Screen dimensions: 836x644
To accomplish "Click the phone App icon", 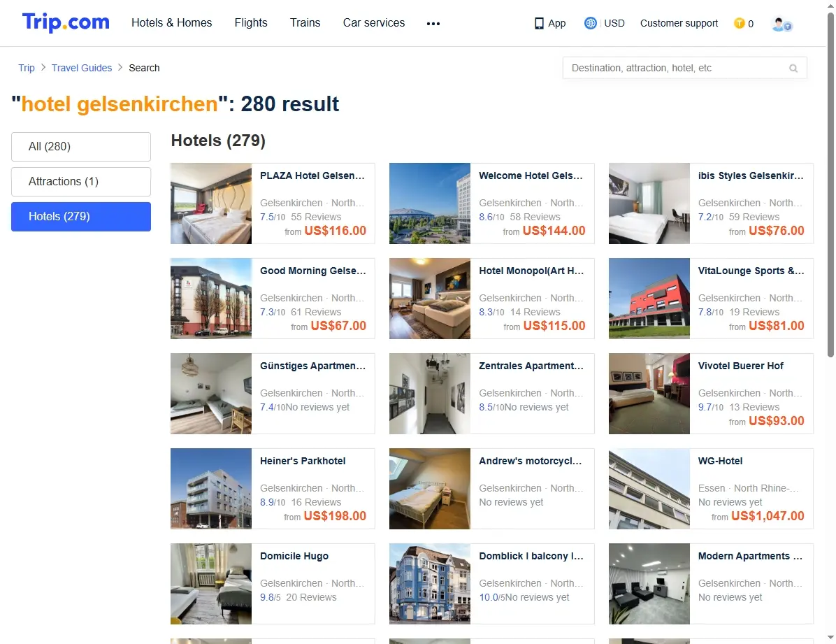I will (539, 24).
